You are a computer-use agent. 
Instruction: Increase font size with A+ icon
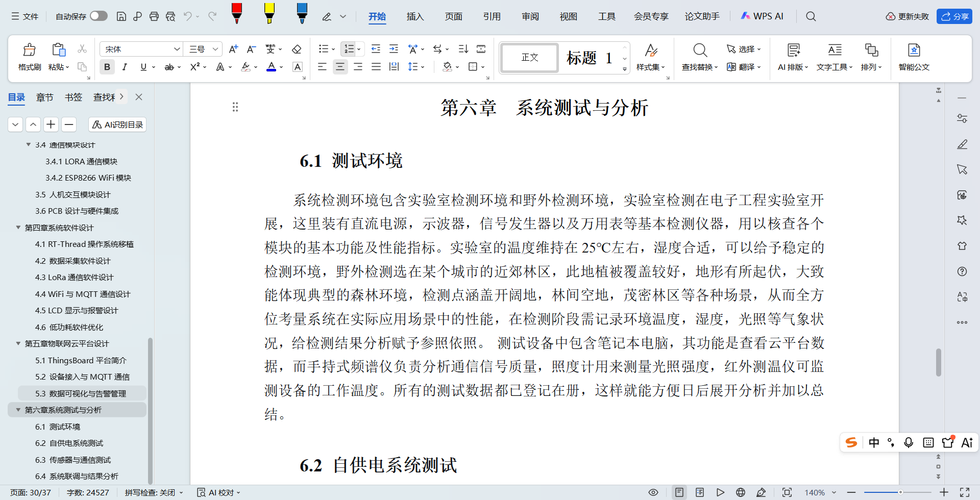coord(233,49)
